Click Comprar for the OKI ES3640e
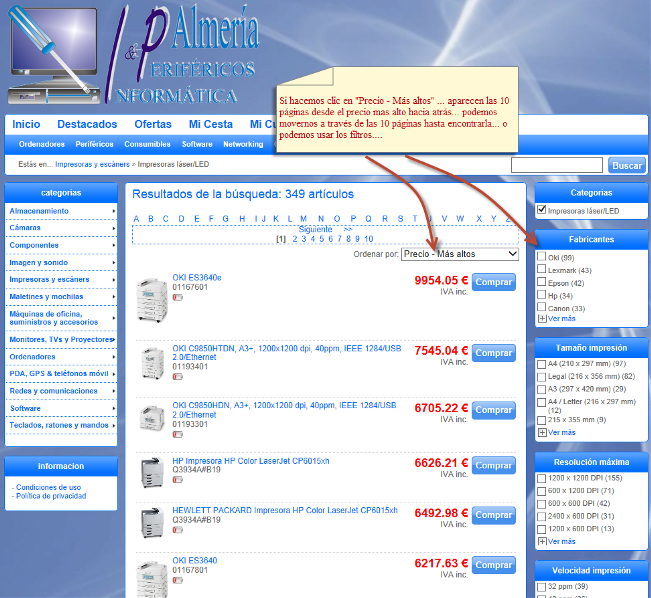651x598 pixels. tap(493, 282)
